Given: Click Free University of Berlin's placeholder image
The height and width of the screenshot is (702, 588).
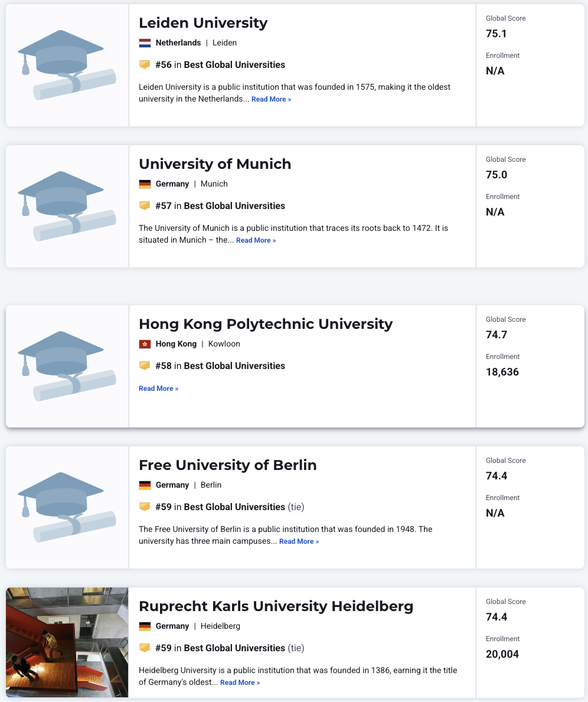Looking at the screenshot, I should tap(67, 507).
